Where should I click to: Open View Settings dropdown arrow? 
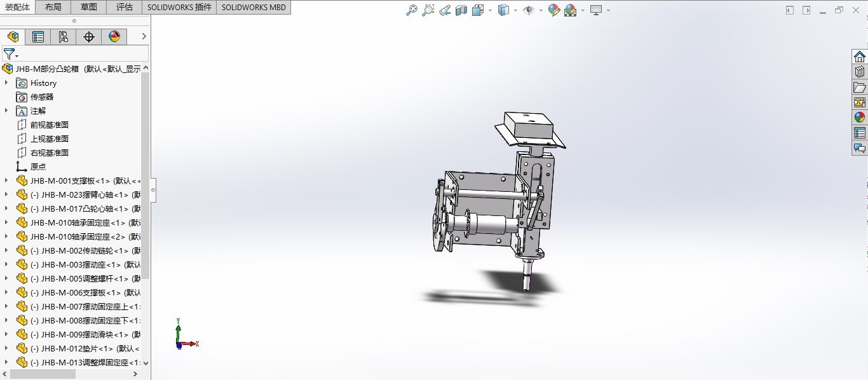pyautogui.click(x=608, y=10)
